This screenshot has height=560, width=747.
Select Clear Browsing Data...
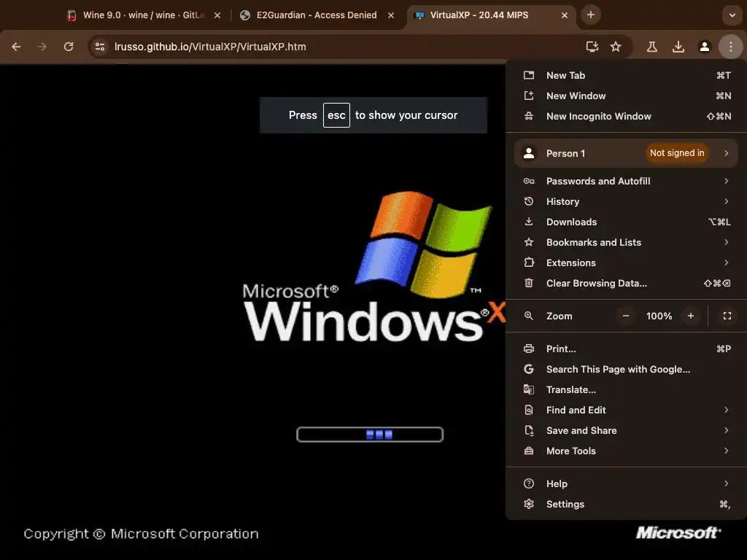(627, 284)
